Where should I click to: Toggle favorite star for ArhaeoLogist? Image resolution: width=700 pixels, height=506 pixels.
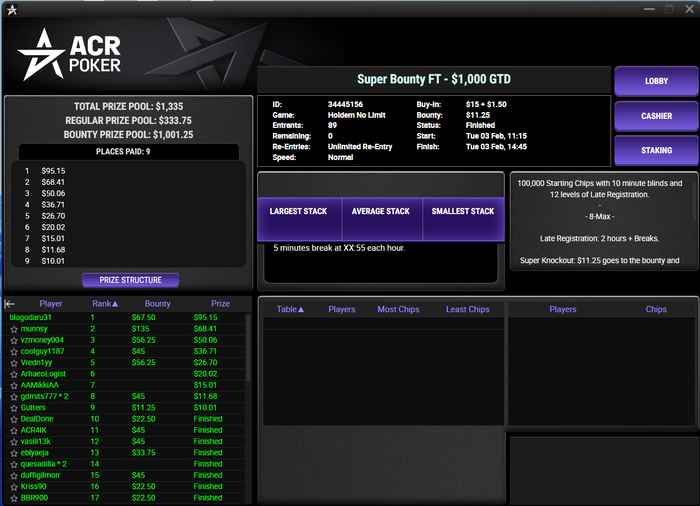(x=14, y=374)
